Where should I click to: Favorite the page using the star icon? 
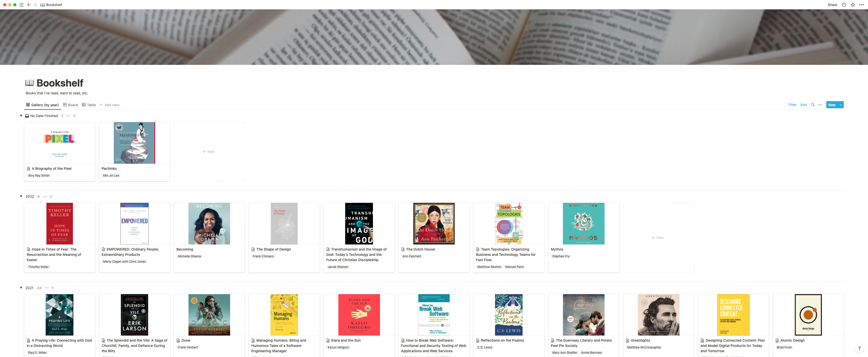click(853, 5)
